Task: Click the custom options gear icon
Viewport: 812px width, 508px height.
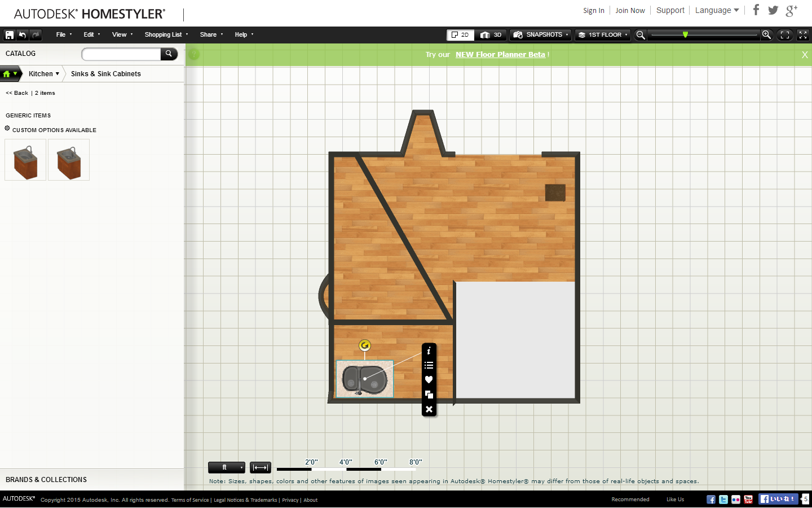Action: [7, 129]
